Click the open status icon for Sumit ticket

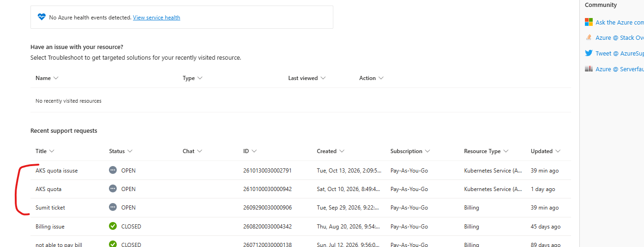(x=113, y=207)
